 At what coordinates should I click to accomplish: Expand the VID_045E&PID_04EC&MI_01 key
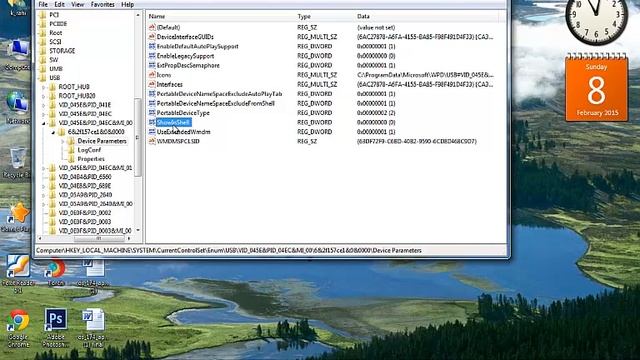(x=44, y=168)
